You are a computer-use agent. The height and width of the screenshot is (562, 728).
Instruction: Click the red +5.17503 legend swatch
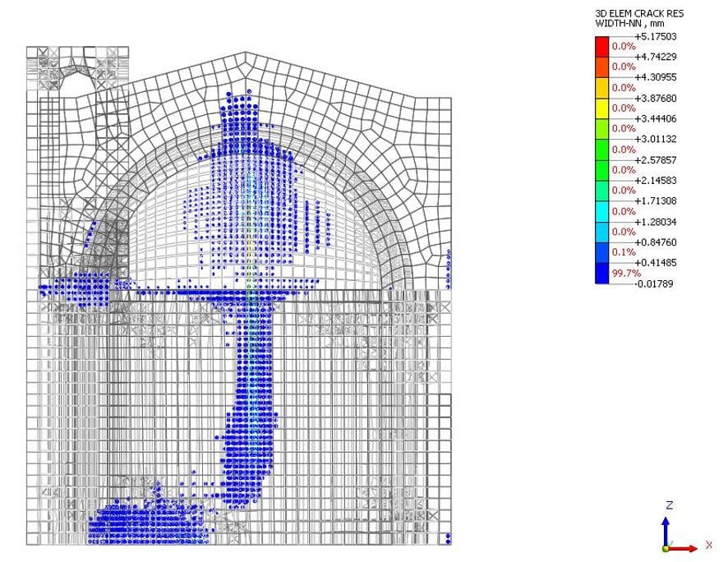point(601,46)
